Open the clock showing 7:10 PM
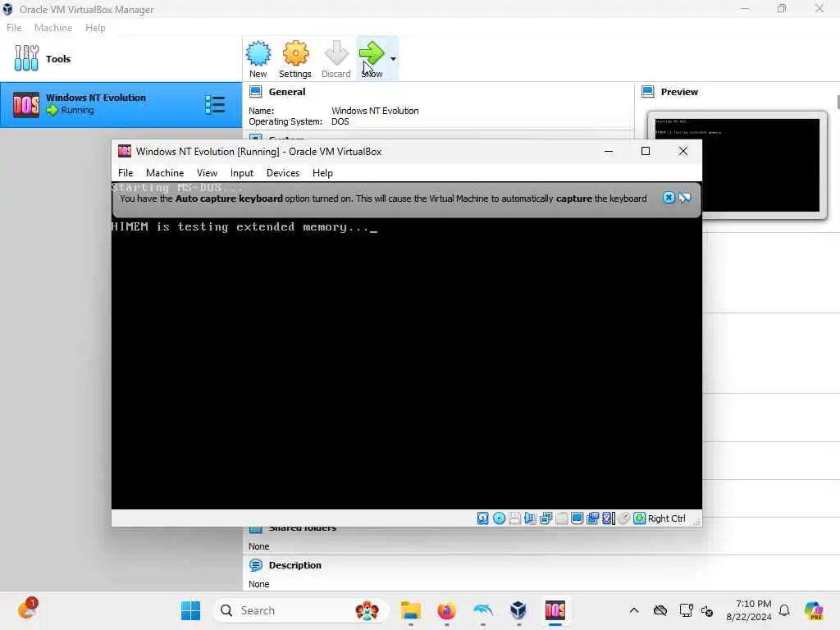 coord(748,610)
